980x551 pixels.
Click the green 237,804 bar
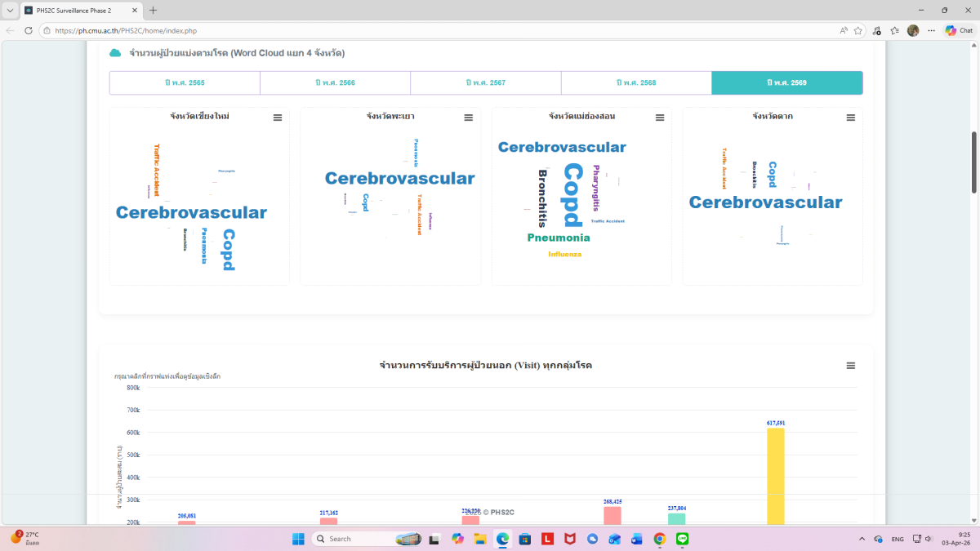pos(676,518)
